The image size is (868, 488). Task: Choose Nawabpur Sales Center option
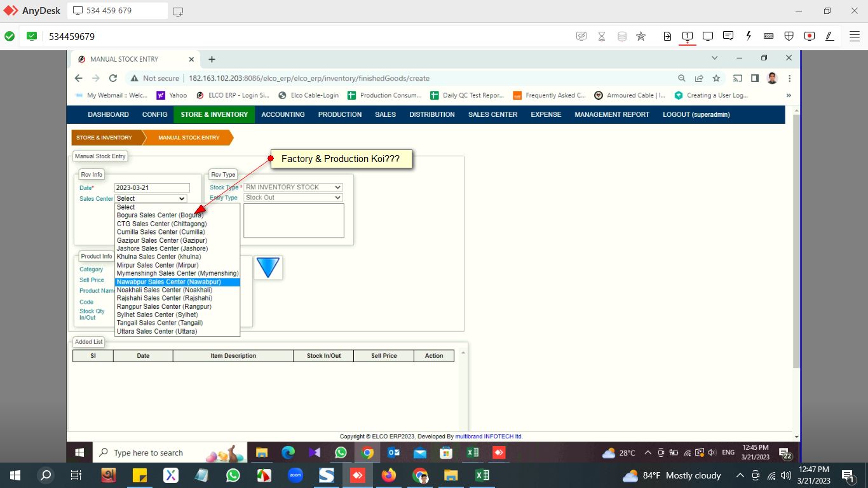click(x=177, y=282)
